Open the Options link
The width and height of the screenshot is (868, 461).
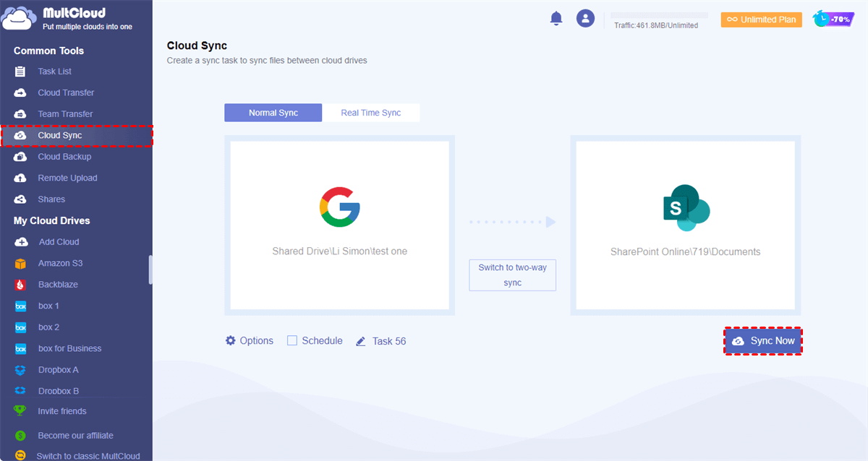point(257,340)
